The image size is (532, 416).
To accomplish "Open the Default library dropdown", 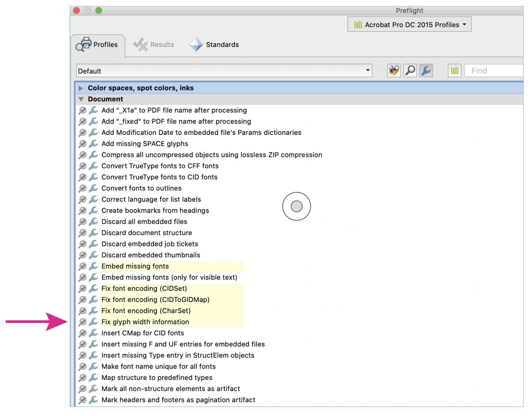I will click(x=224, y=71).
